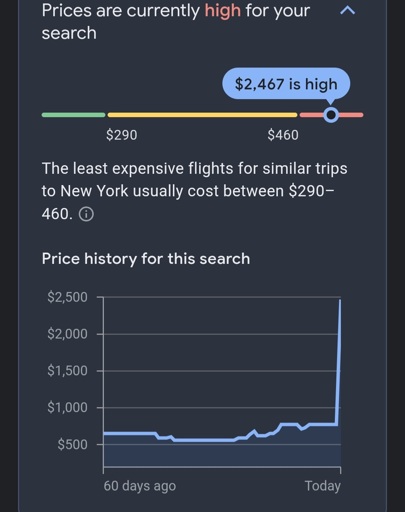The height and width of the screenshot is (512, 405).
Task: Click the lowest dip in price history line
Action: coord(203,440)
